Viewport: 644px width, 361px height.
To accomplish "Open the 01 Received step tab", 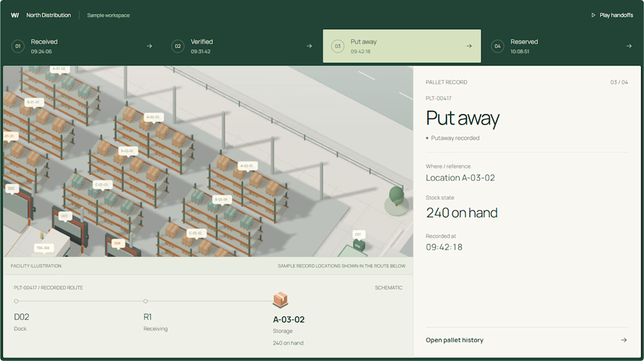I will click(82, 46).
